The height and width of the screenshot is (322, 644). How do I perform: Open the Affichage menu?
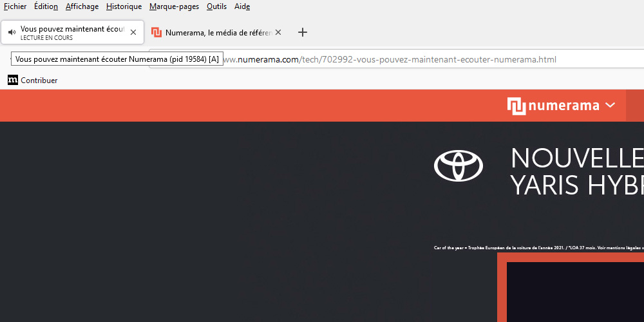(82, 6)
